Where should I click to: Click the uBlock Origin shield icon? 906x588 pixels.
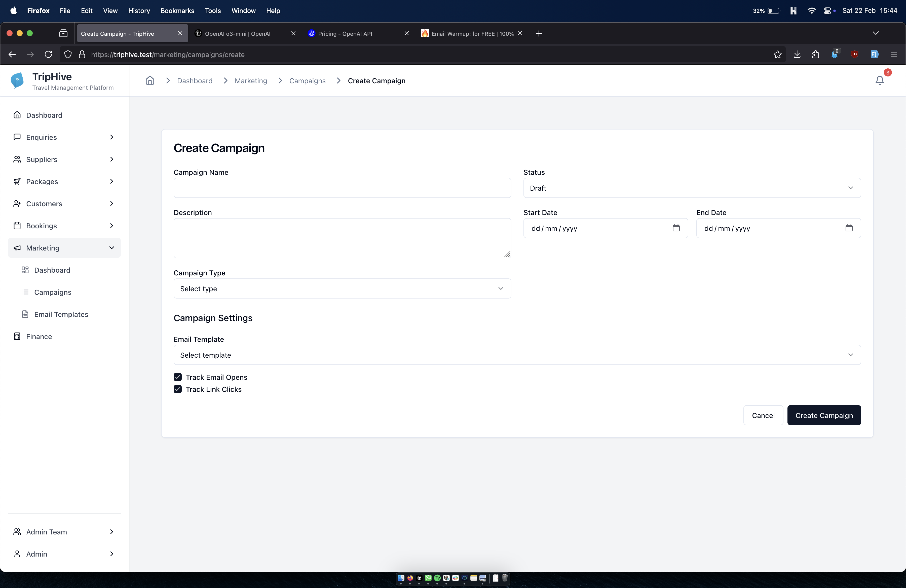[x=854, y=54]
